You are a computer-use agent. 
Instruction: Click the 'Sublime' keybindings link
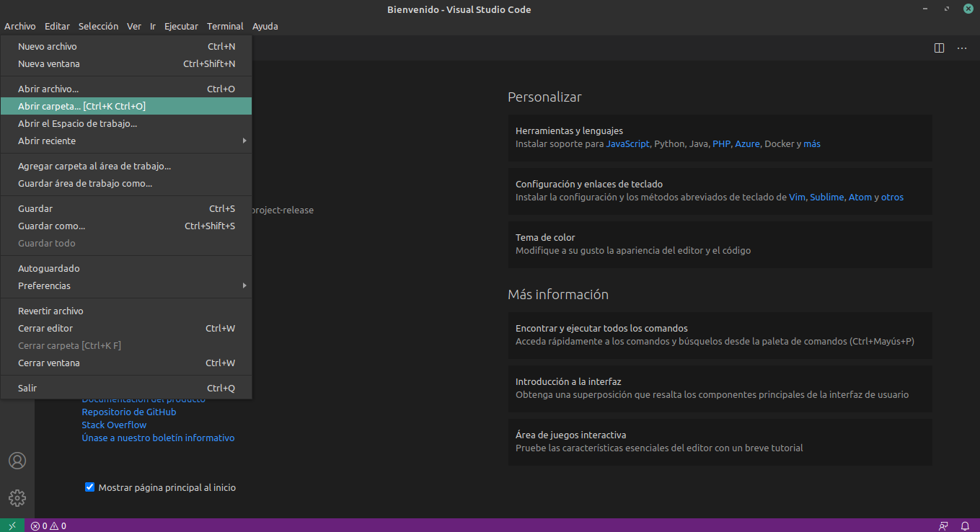826,197
